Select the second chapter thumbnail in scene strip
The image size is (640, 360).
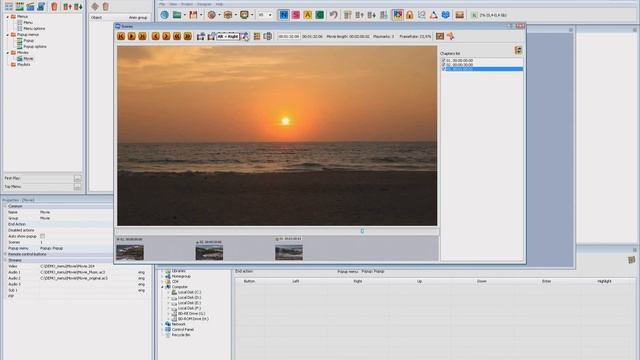pyautogui.click(x=209, y=252)
